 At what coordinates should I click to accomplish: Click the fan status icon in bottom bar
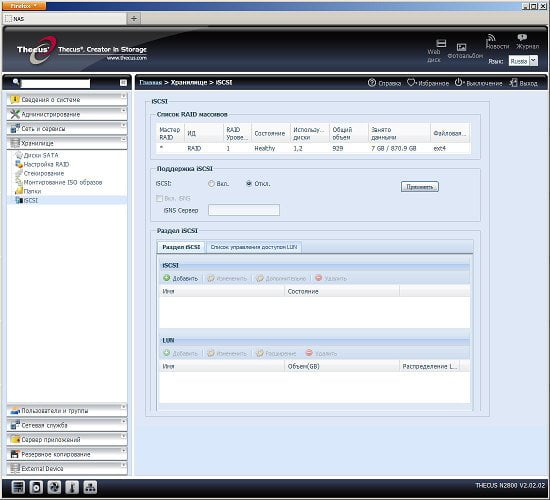(54, 487)
